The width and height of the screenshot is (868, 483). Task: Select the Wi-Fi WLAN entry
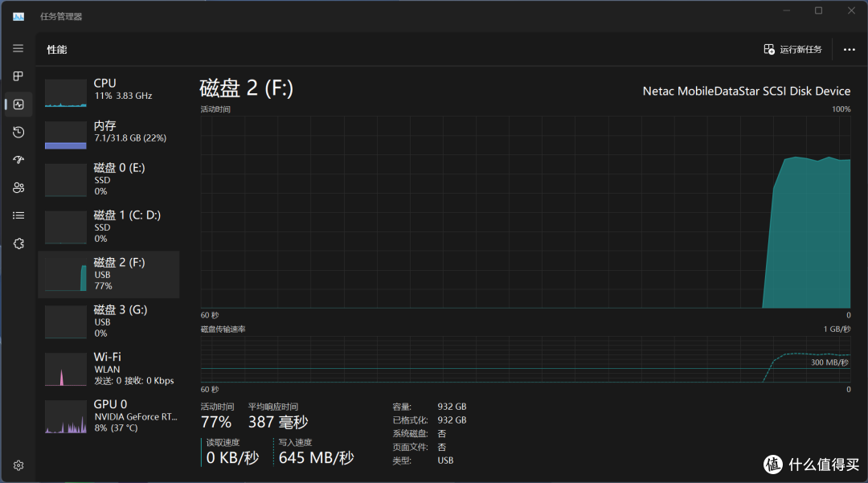tap(109, 368)
